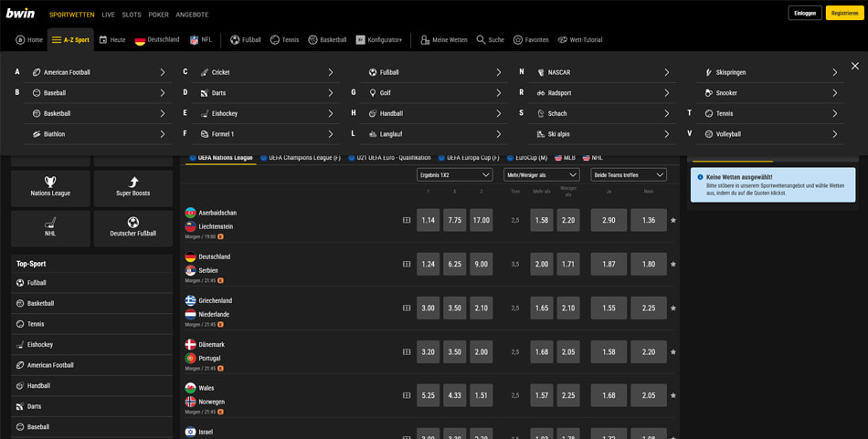Open stats icon for Deutschland vs Serbien
This screenshot has height=439, width=868.
click(407, 265)
